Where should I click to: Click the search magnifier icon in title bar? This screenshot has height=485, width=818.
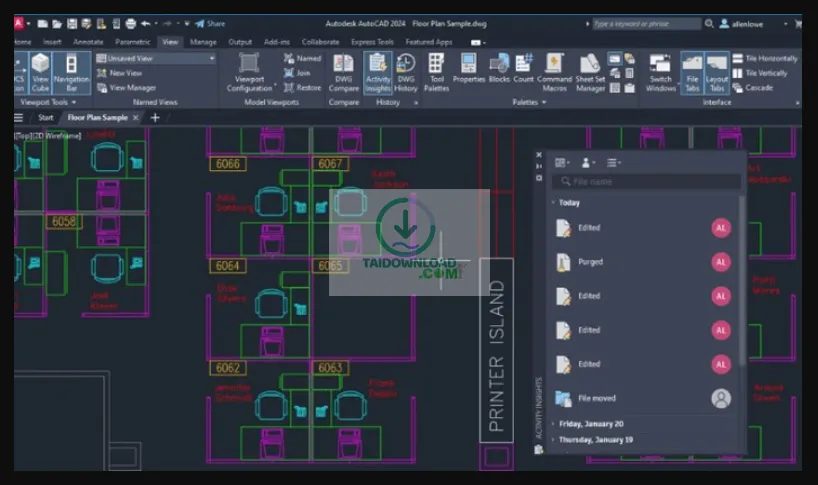tap(709, 23)
